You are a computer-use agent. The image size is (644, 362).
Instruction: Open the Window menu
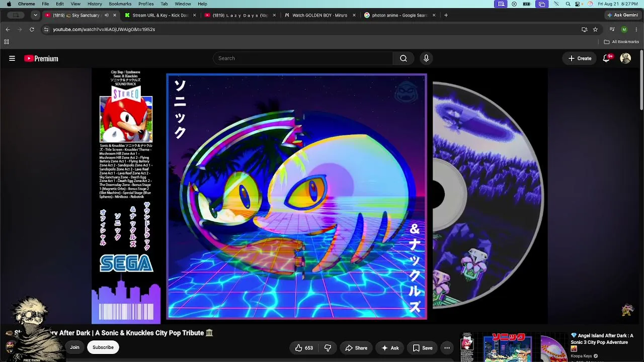coord(183,4)
